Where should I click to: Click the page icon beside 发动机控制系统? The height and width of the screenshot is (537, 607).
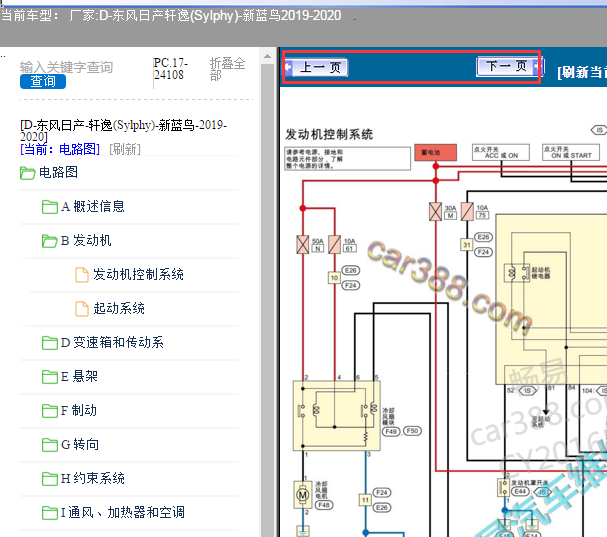(82, 275)
